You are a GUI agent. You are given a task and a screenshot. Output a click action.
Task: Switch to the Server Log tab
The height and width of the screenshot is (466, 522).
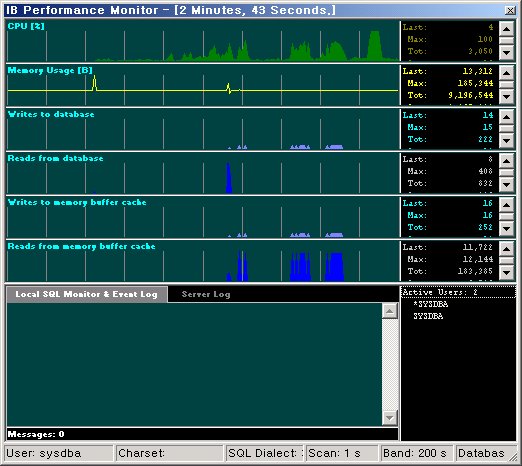pyautogui.click(x=206, y=294)
